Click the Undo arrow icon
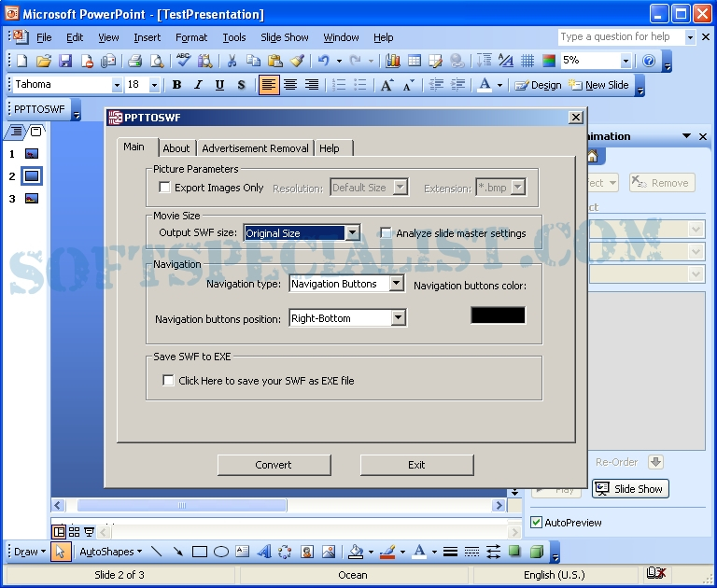The width and height of the screenshot is (717, 588). click(323, 61)
